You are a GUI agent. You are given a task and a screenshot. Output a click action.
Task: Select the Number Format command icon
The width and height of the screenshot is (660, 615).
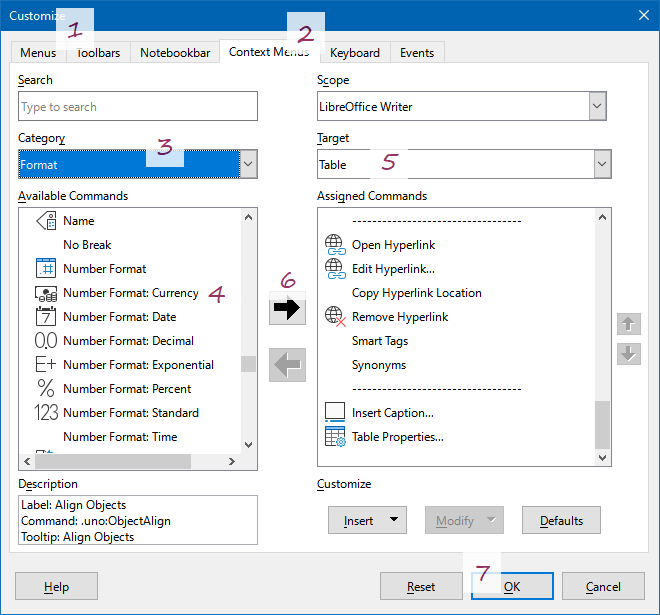[46, 269]
